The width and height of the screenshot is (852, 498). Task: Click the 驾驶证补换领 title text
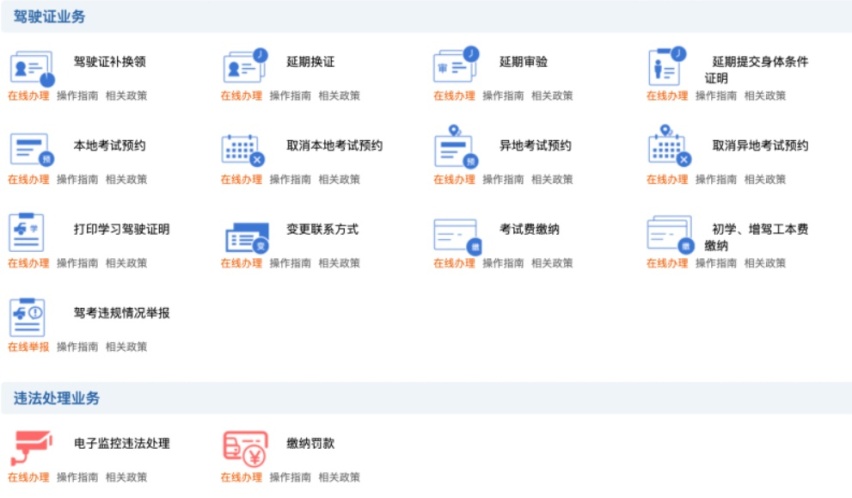point(110,61)
